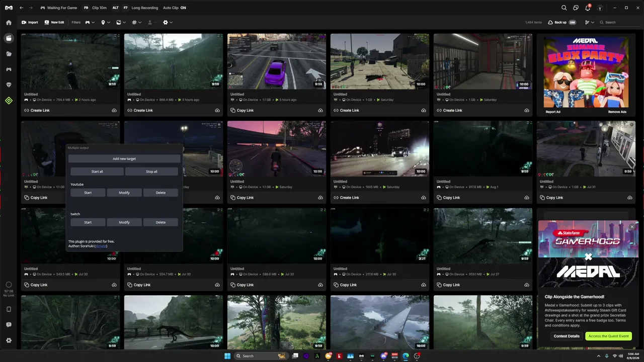Expand the gear filter dropdown
Viewport: 644px width, 362px height.
click(x=168, y=23)
